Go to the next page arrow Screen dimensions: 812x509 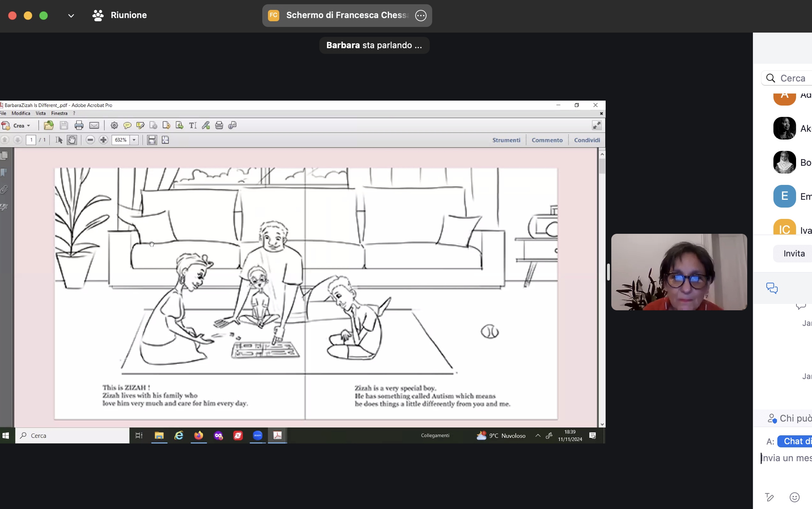17,140
